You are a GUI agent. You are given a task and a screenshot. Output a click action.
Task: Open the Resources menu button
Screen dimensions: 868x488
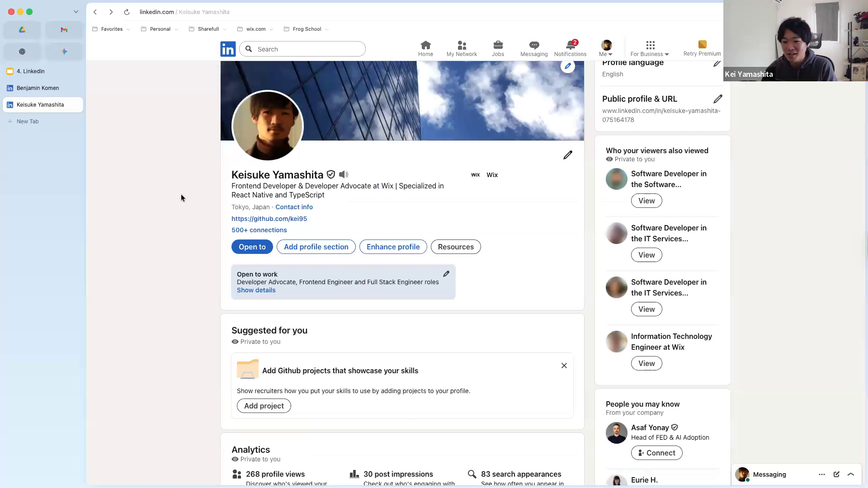point(456,247)
